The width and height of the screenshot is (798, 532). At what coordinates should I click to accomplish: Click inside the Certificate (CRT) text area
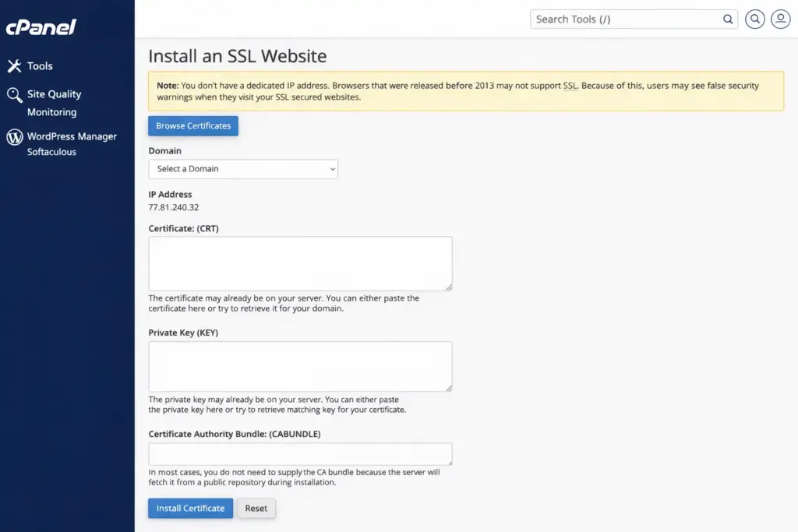[x=300, y=264]
